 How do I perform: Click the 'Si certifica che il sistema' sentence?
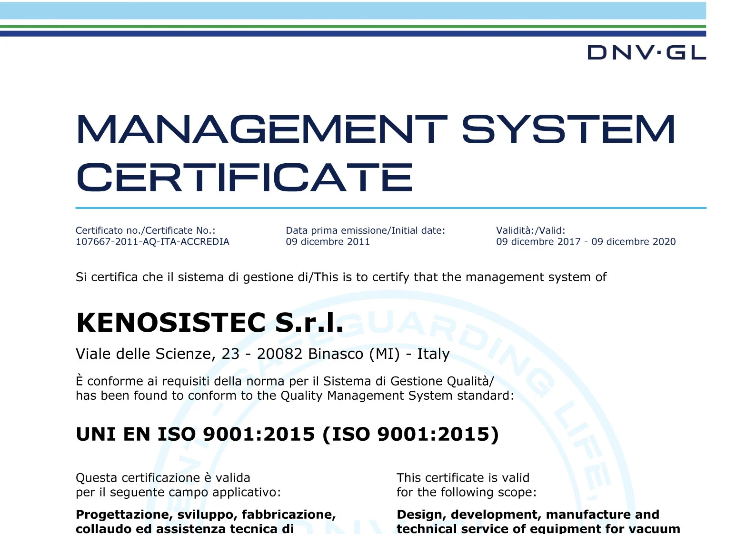[341, 277]
